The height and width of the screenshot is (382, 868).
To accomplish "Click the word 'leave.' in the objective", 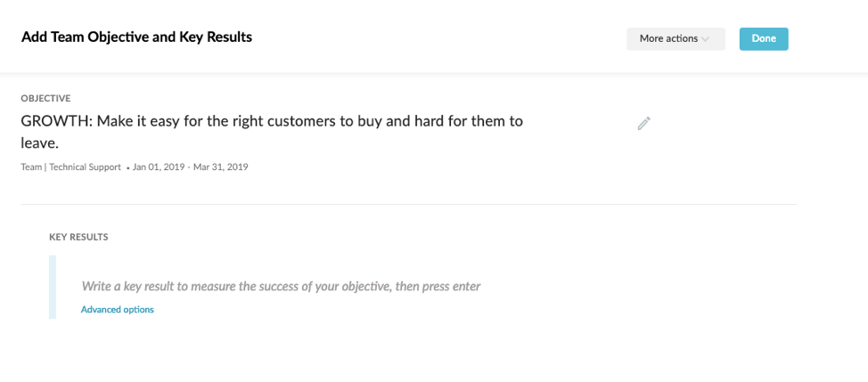I will (39, 142).
